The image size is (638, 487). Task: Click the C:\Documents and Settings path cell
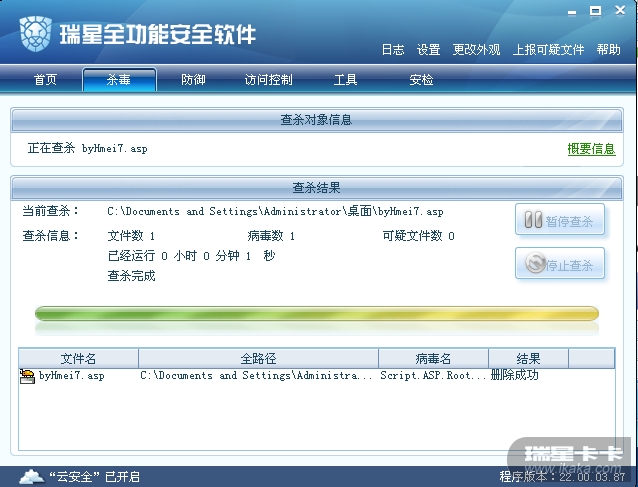click(256, 376)
